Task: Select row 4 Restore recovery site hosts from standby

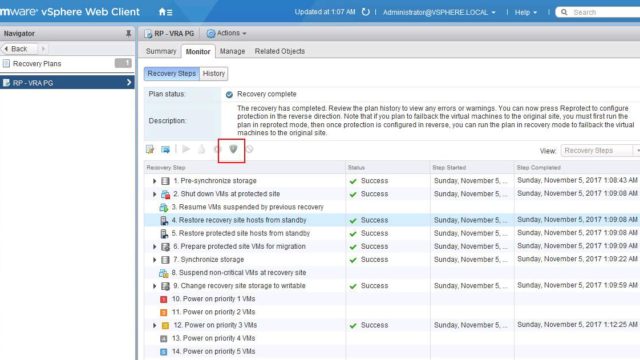Action: tap(392, 220)
